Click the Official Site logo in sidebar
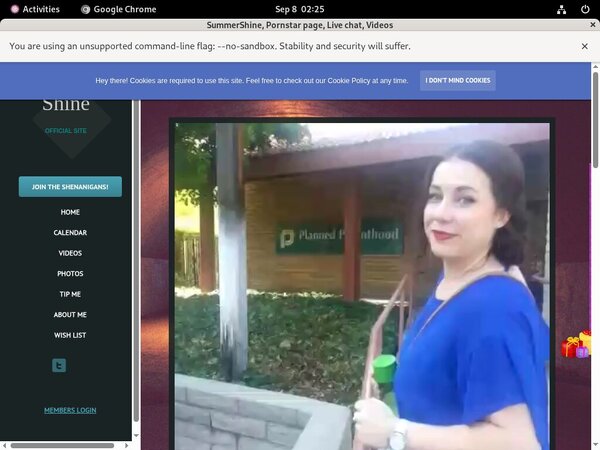 [70, 115]
